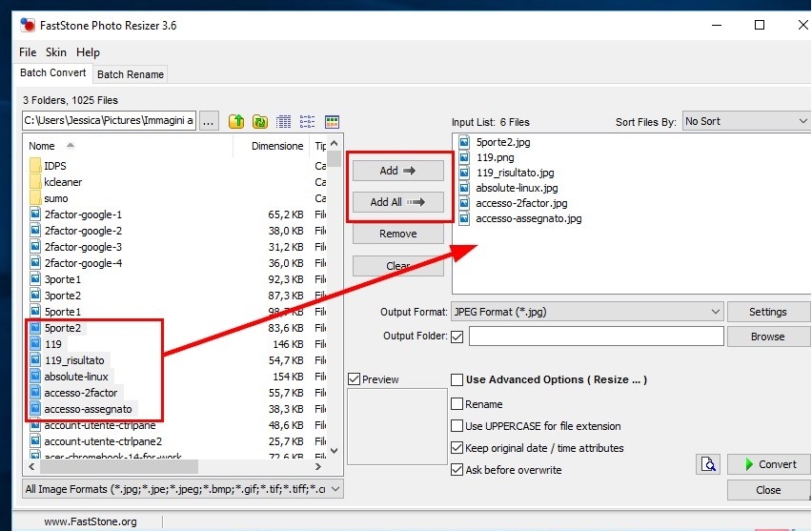Open the File menu

28,52
